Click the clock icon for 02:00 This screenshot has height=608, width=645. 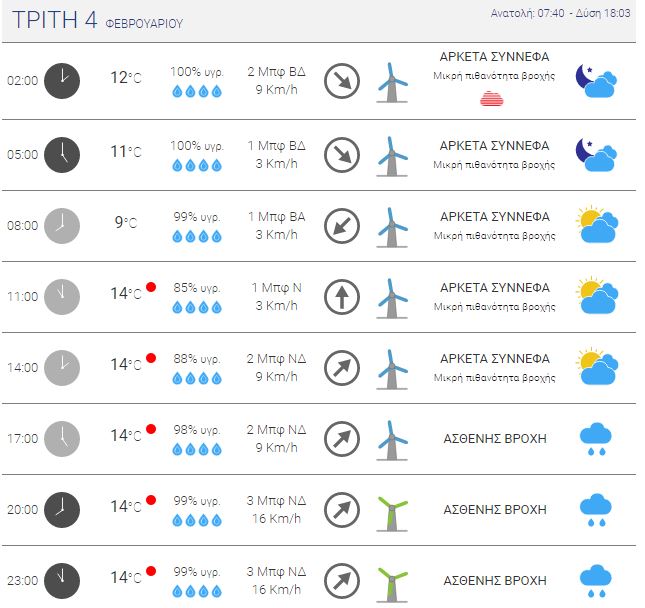pos(62,81)
